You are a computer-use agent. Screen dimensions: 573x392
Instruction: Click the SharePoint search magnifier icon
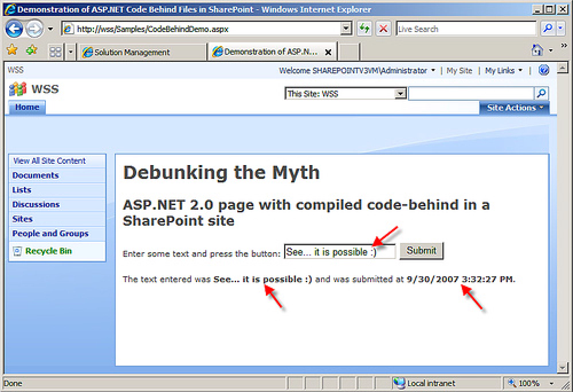point(541,93)
